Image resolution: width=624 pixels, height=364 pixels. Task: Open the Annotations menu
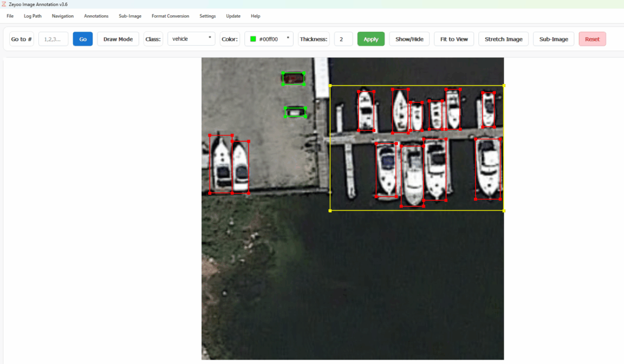[96, 16]
